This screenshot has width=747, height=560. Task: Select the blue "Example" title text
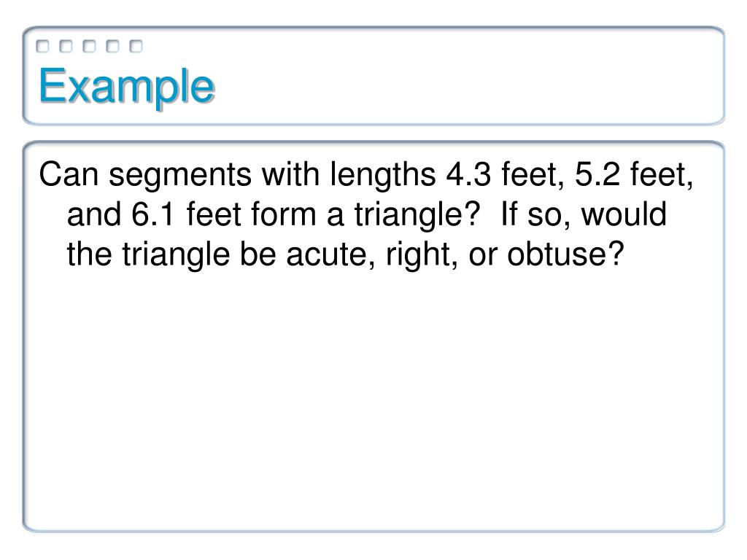tap(127, 87)
